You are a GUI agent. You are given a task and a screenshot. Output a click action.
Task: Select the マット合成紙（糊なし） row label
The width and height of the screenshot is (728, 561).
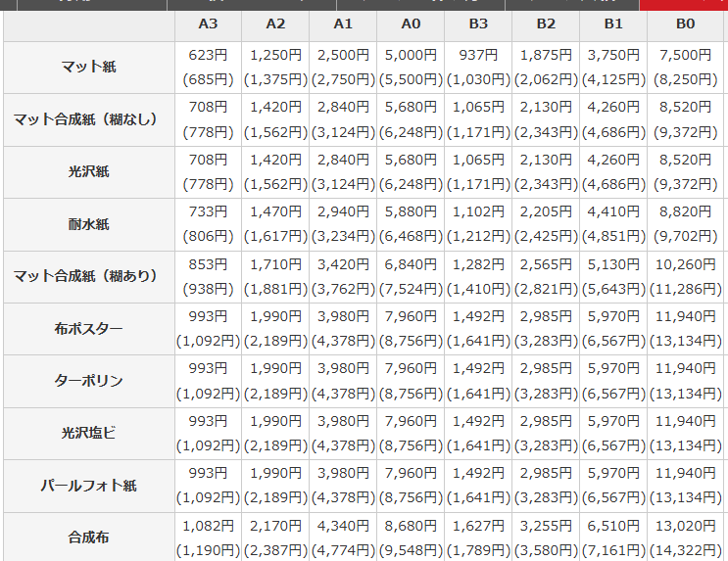[89, 119]
